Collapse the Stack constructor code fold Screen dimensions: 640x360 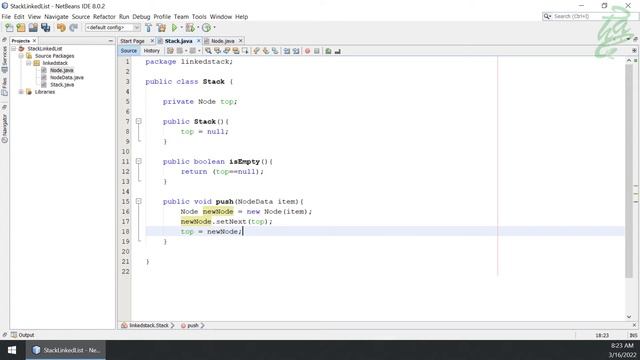[x=138, y=121]
